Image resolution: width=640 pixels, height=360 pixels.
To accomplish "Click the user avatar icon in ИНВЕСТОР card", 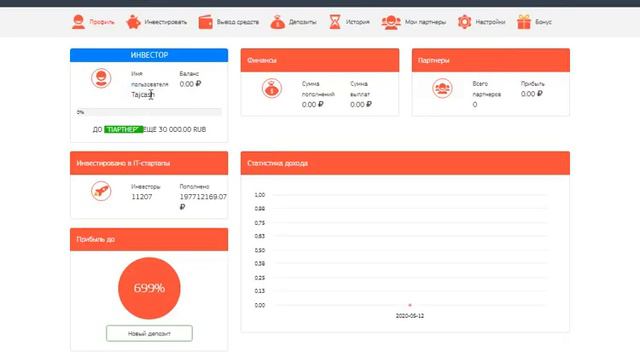I will (x=101, y=78).
